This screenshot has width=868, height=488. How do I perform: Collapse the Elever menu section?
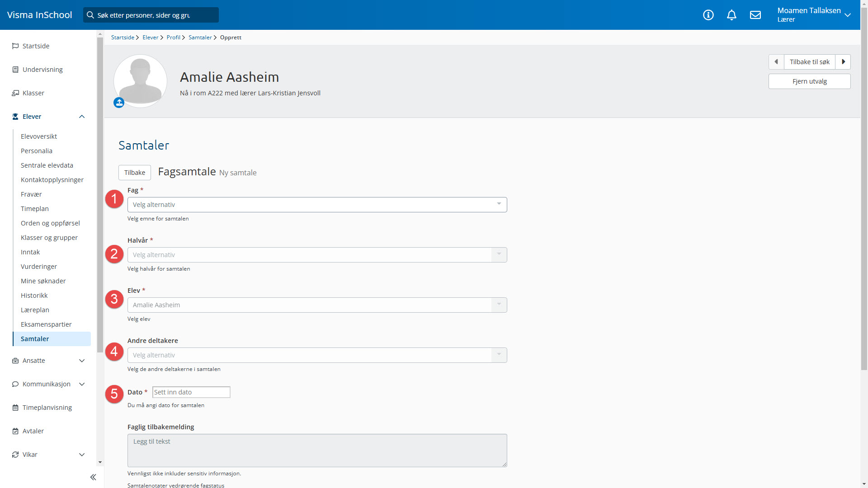[82, 117]
